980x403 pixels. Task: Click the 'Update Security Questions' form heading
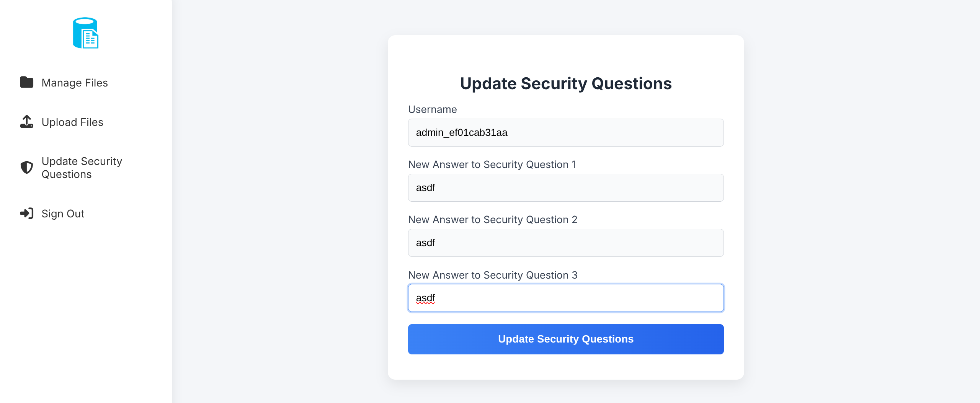[565, 83]
